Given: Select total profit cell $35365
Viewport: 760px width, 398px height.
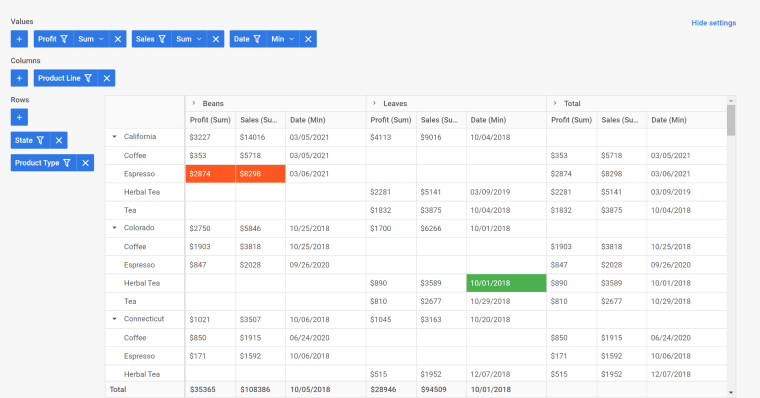Looking at the screenshot, I should 210,389.
